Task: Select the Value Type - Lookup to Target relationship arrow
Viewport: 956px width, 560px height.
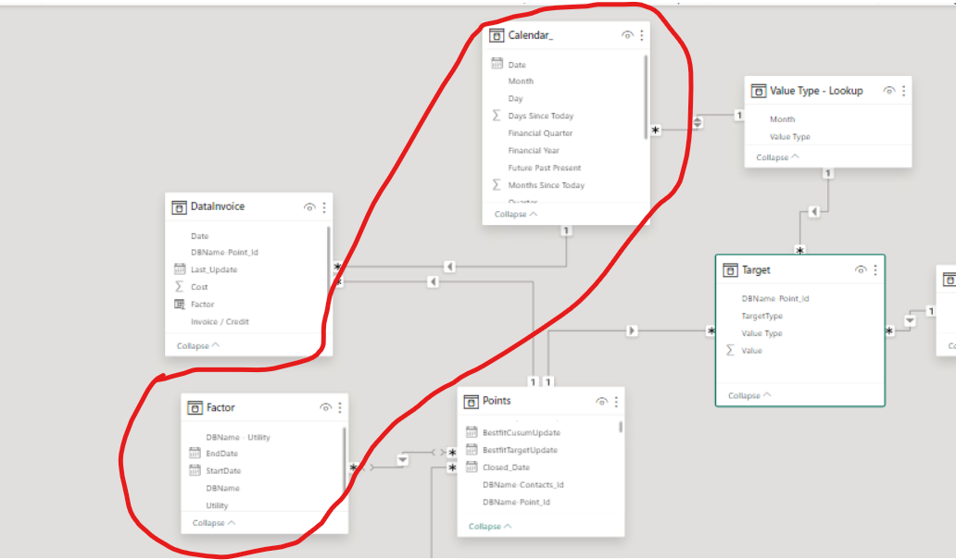Action: tap(814, 211)
